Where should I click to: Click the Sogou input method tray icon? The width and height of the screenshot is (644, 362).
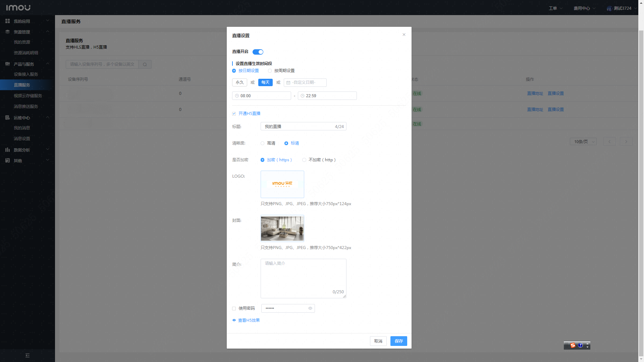tap(573, 345)
